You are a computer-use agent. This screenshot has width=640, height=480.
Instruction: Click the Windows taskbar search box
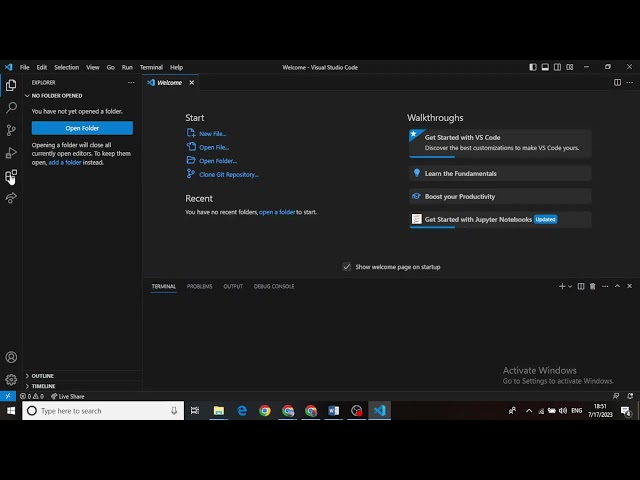(103, 411)
